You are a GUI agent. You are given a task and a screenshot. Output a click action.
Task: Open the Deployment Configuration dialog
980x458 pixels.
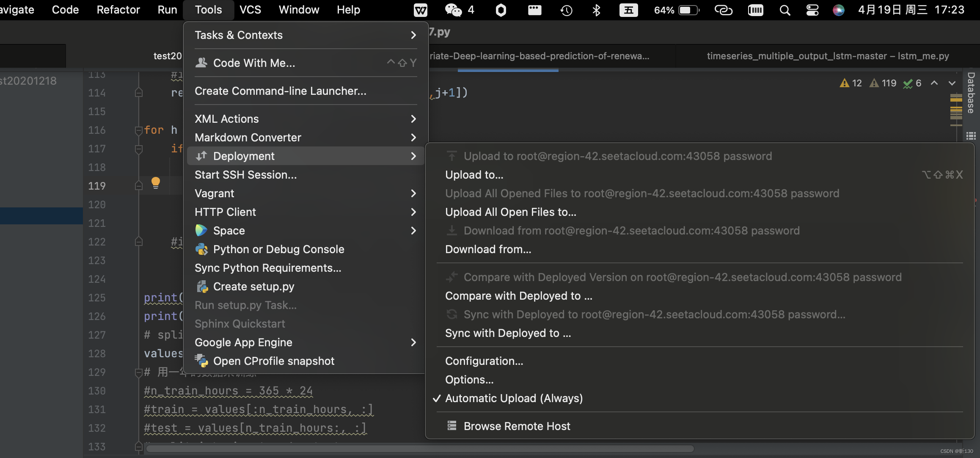point(484,361)
